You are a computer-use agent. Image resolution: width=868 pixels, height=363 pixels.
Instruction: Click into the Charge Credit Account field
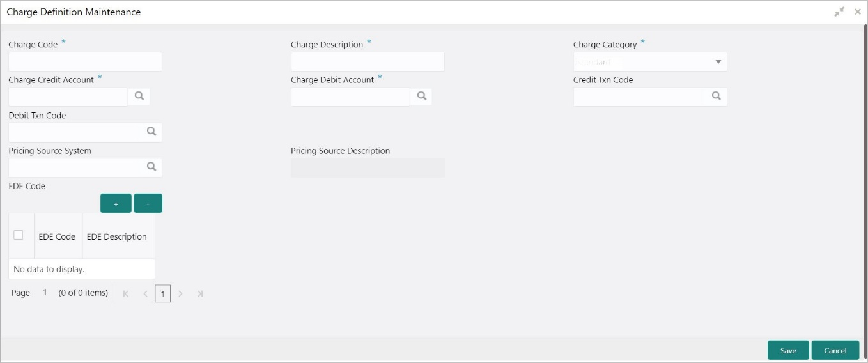(68, 97)
